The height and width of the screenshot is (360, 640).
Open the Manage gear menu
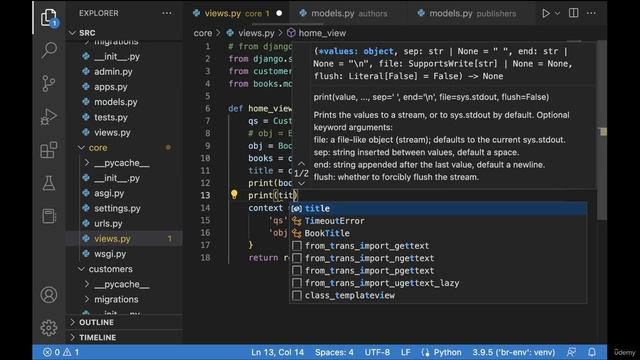(49, 327)
